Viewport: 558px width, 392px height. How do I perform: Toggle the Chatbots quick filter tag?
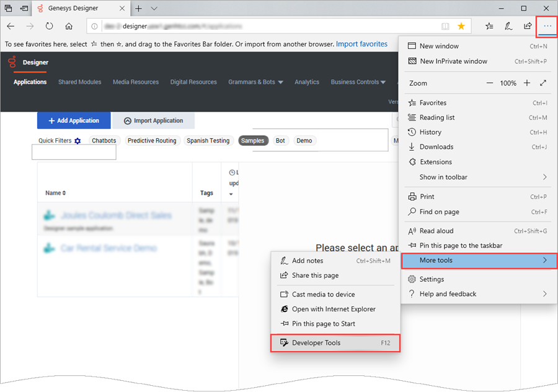(104, 141)
